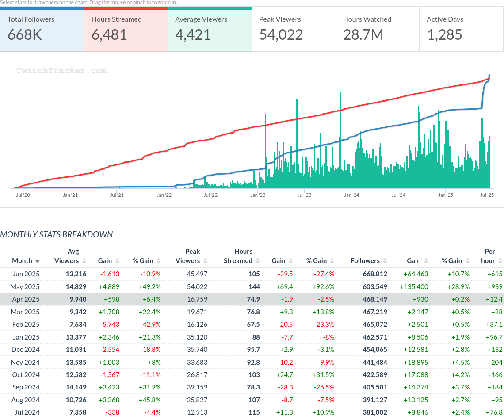Image resolution: width=504 pixels, height=420 pixels.
Task: Enable Peak Viewers stat on chart
Action: (294, 29)
